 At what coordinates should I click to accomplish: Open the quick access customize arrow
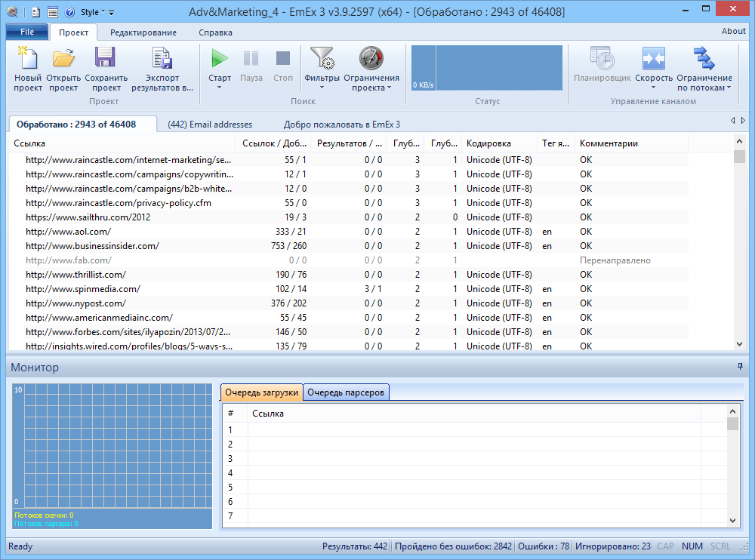pos(111,13)
